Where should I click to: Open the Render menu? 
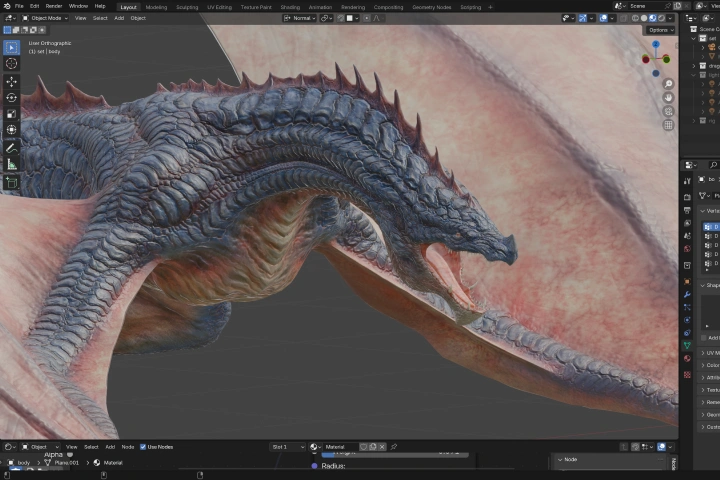coord(54,6)
